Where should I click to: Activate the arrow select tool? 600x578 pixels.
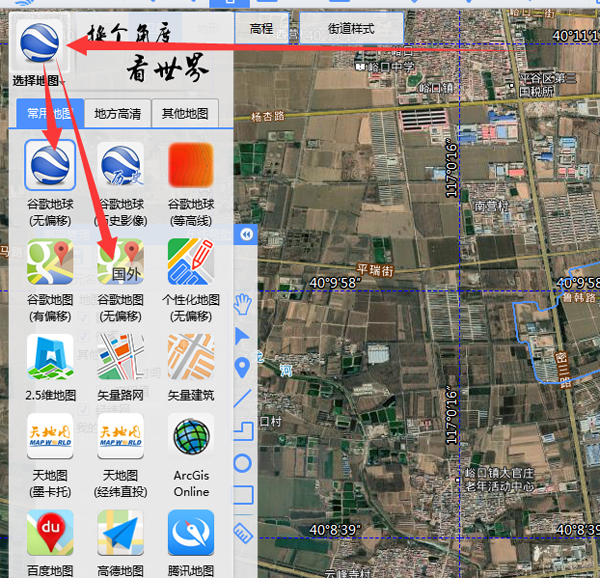tap(242, 336)
